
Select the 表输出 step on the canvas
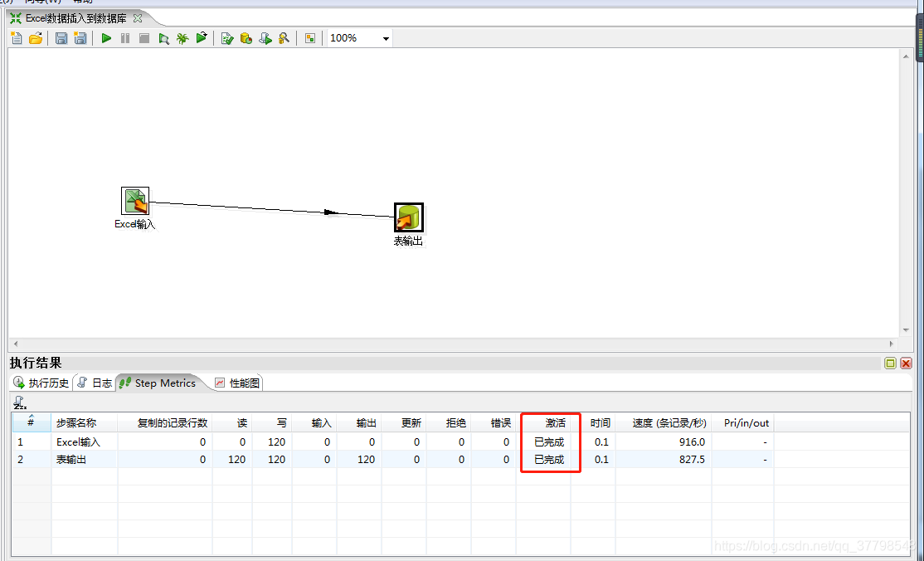pyautogui.click(x=408, y=217)
